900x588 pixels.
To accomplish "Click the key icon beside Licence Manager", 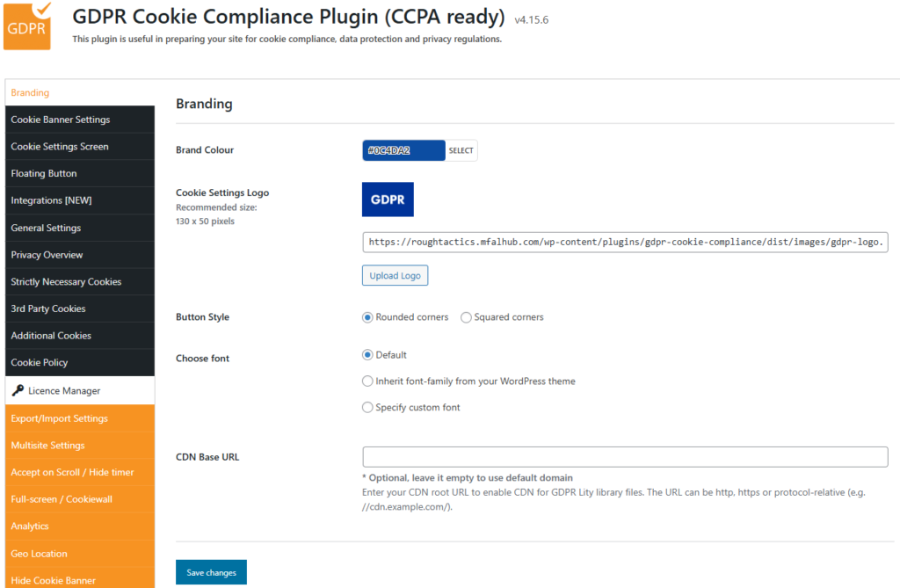I will (18, 390).
